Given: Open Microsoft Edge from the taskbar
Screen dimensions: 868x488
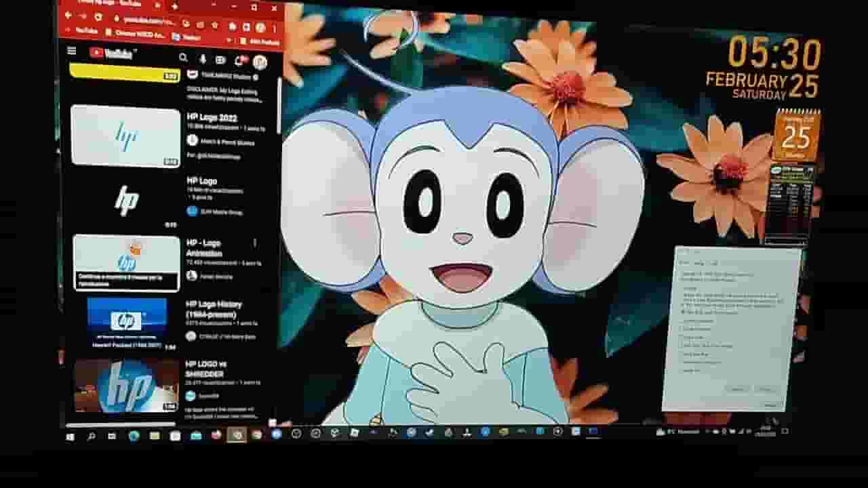Looking at the screenshot, I should tap(134, 436).
